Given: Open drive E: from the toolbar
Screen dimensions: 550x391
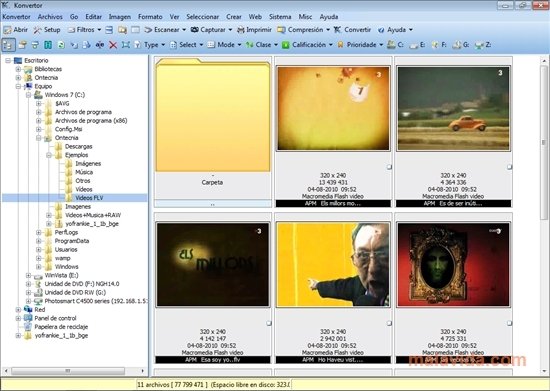Looking at the screenshot, I should 417,45.
